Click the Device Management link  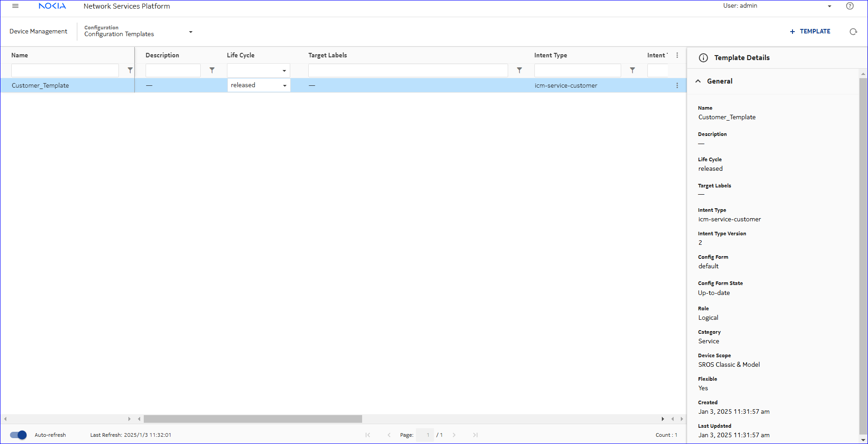(x=38, y=32)
